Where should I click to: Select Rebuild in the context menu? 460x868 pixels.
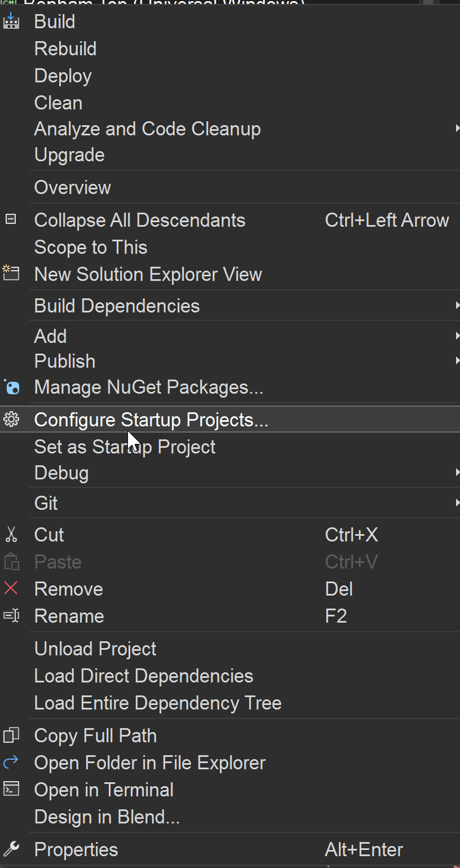pyautogui.click(x=65, y=49)
